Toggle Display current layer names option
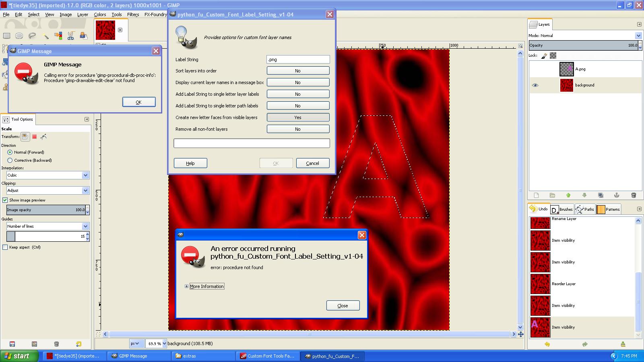 coord(298,82)
